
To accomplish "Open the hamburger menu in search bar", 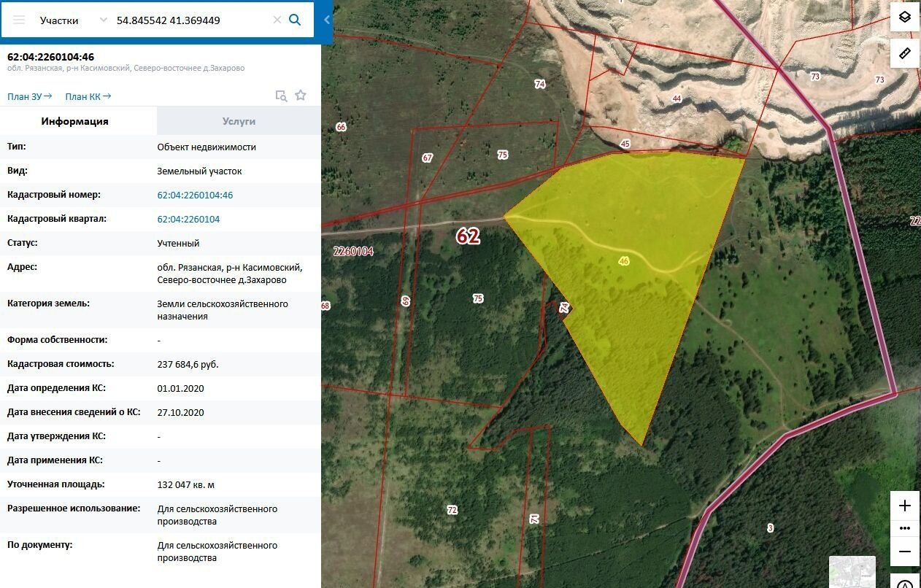I will (x=19, y=20).
